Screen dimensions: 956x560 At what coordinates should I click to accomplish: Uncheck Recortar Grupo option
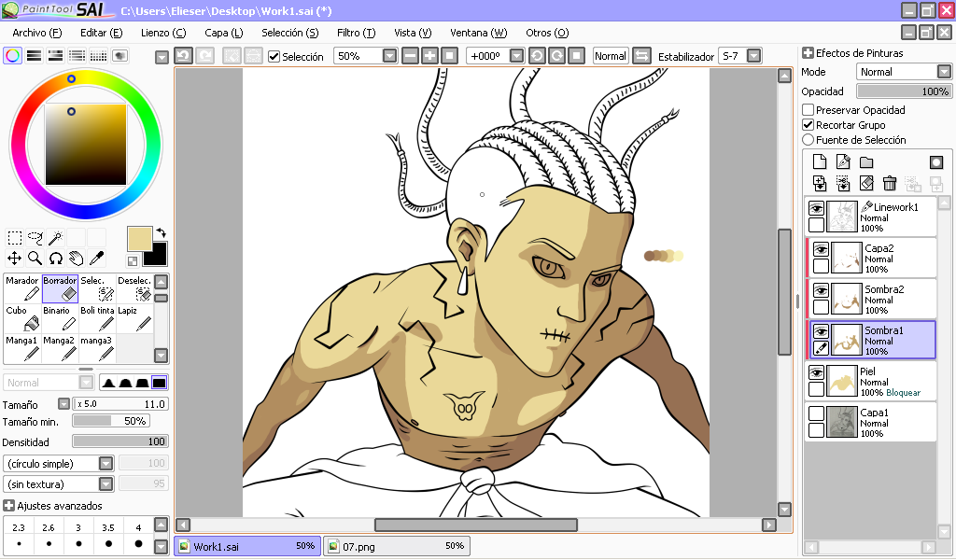(808, 125)
